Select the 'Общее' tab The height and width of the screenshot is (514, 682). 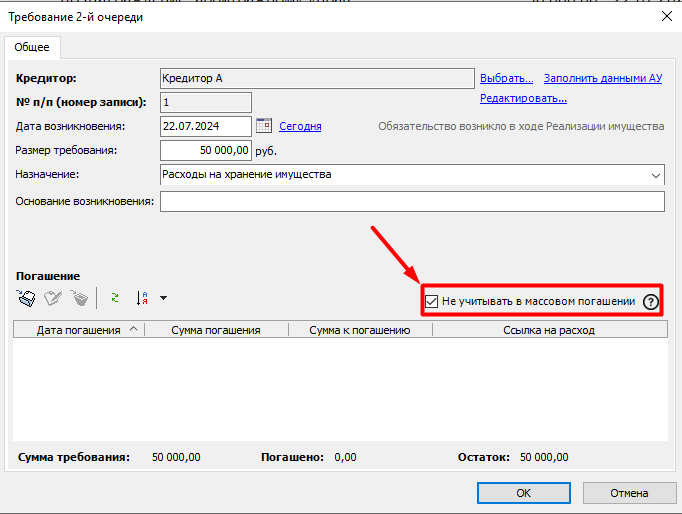tap(33, 47)
